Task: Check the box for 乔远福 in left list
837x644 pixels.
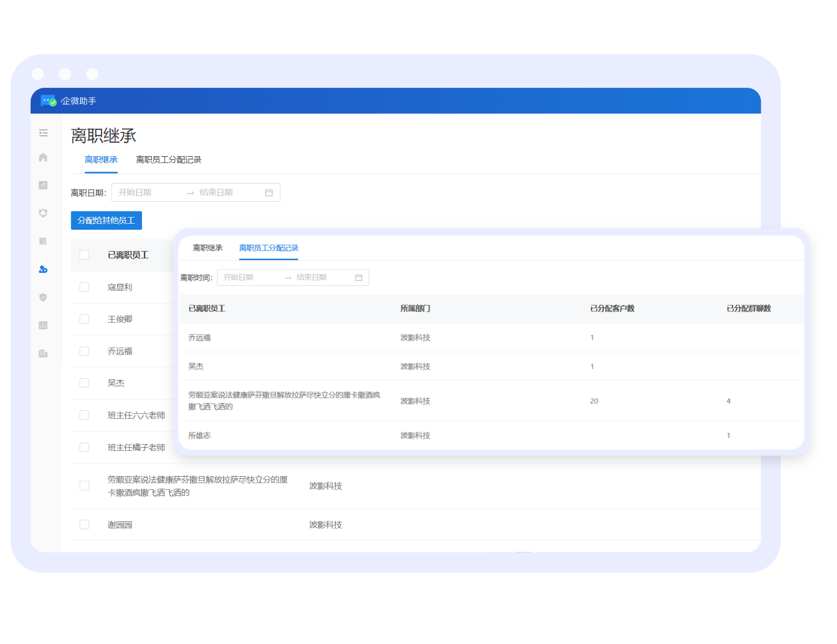Action: (84, 351)
